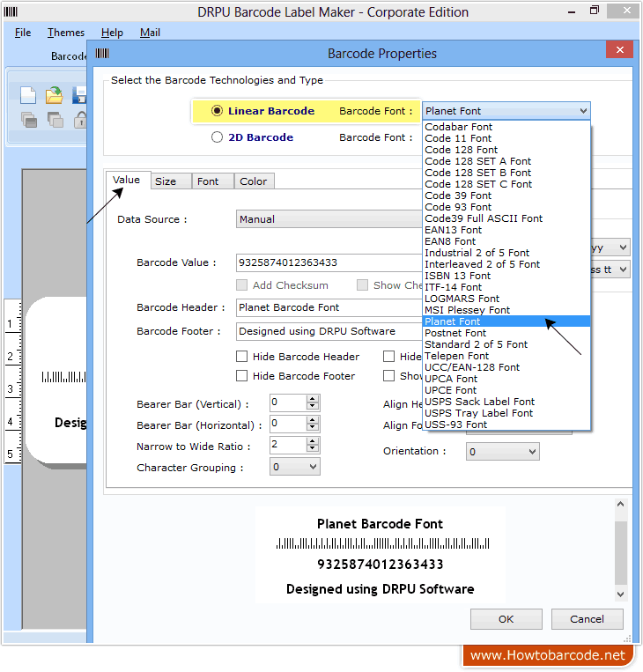Switch to the Color tab
The height and width of the screenshot is (672, 643).
(x=255, y=181)
